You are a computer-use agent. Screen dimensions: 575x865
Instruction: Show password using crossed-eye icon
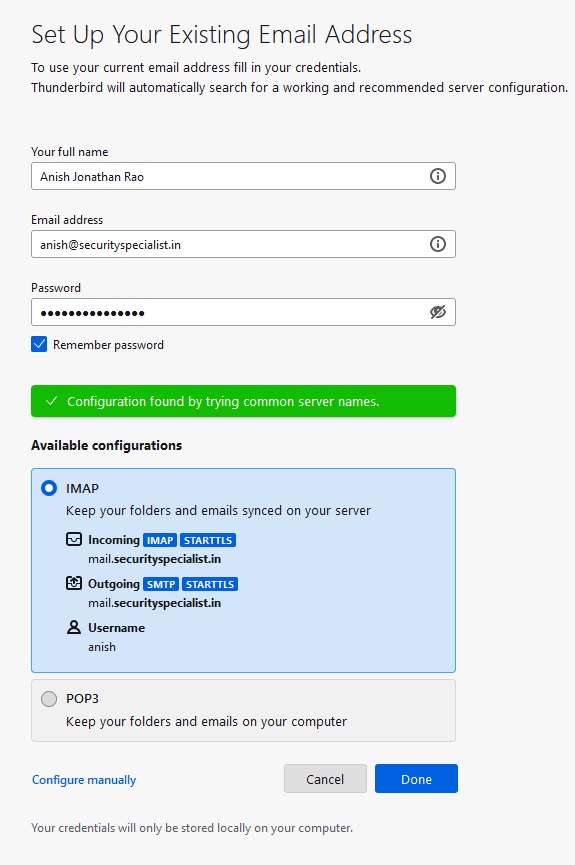[x=438, y=312]
